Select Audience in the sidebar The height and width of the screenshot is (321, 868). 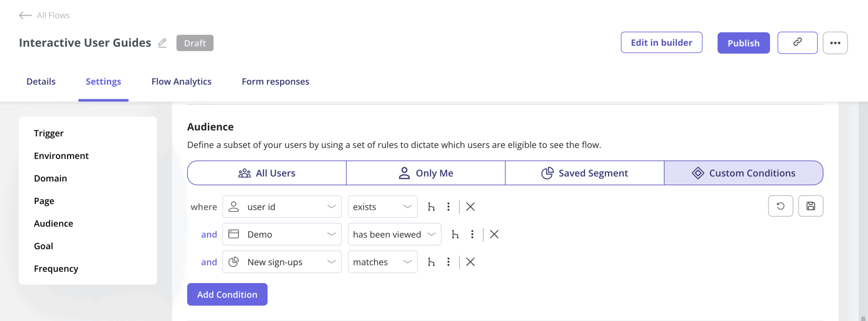54,223
